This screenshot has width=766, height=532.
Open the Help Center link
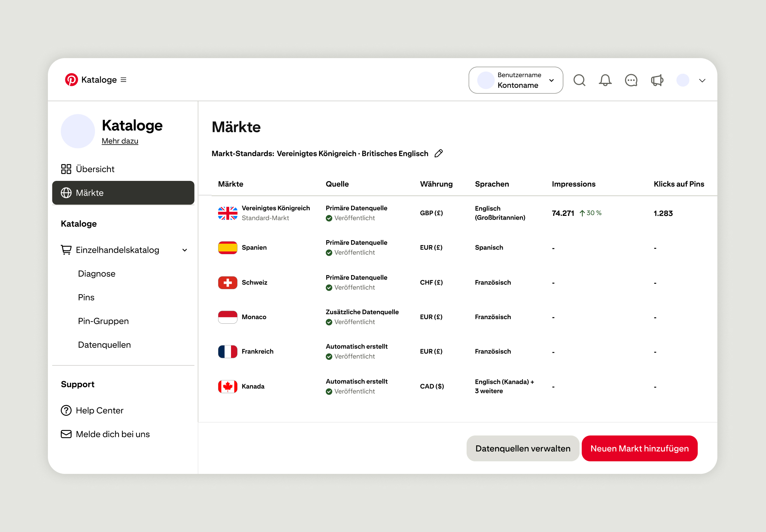pyautogui.click(x=100, y=410)
